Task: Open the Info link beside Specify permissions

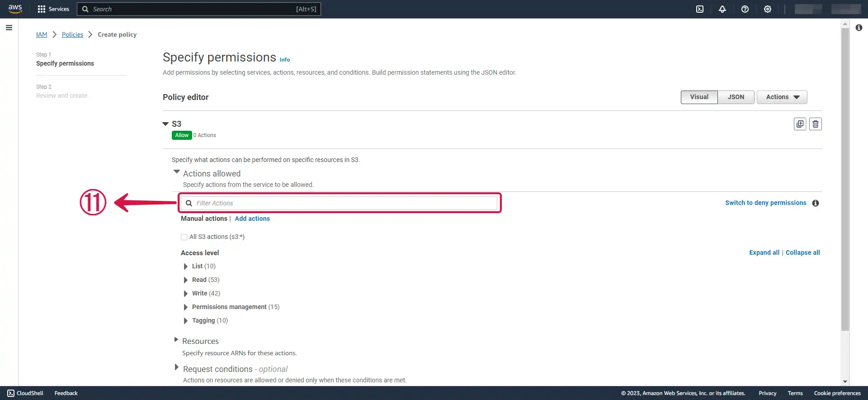Action: (x=285, y=60)
